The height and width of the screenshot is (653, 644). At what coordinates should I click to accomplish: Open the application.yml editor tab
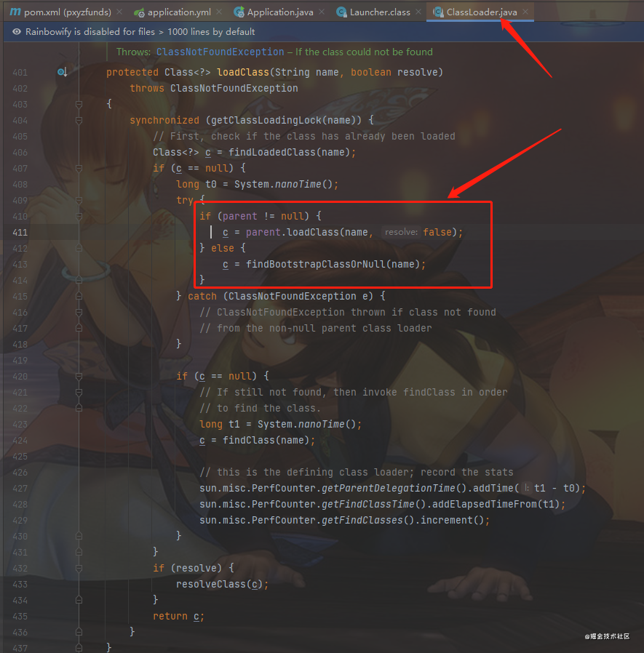(179, 12)
